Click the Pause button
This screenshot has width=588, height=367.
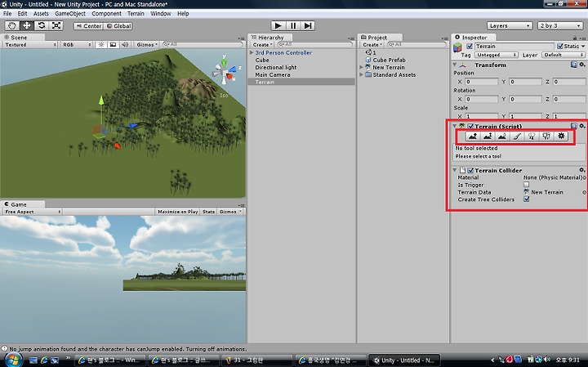pyautogui.click(x=293, y=25)
